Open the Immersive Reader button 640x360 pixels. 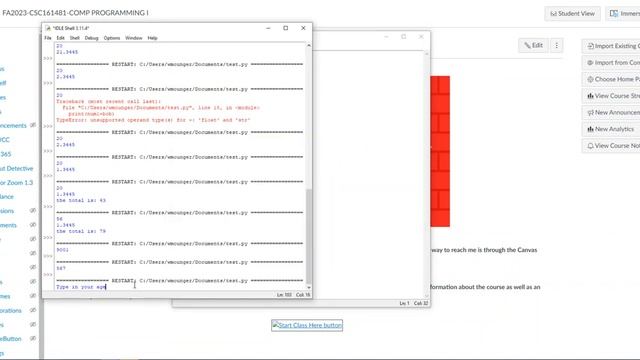[623, 13]
